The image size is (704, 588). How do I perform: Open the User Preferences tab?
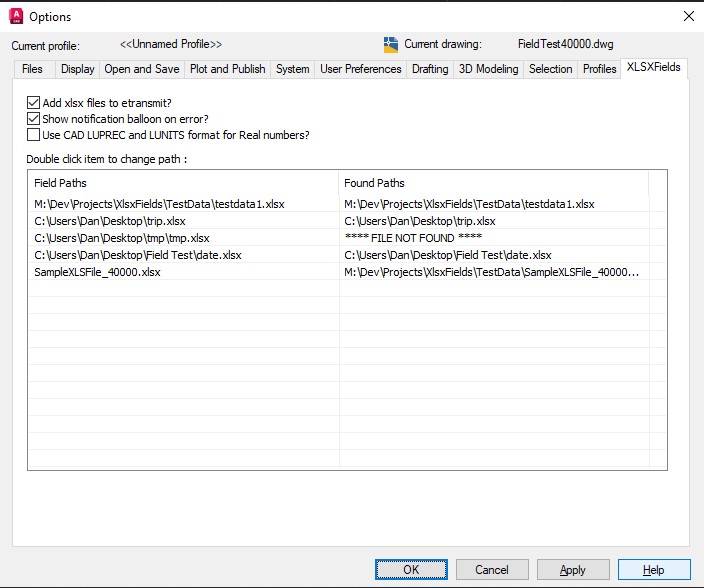pyautogui.click(x=361, y=69)
